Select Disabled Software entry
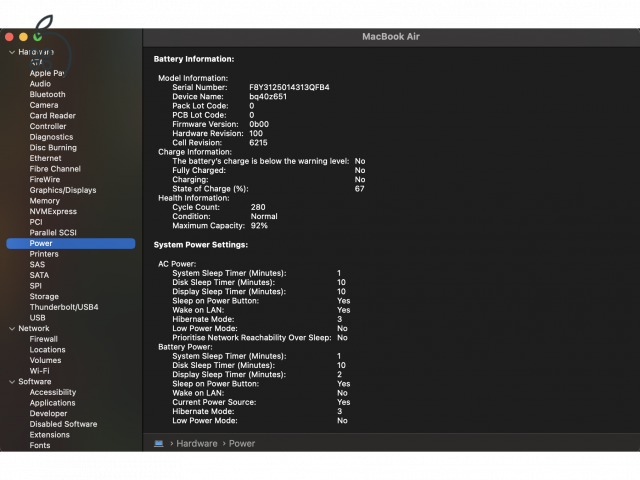Image resolution: width=640 pixels, height=480 pixels. click(63, 424)
